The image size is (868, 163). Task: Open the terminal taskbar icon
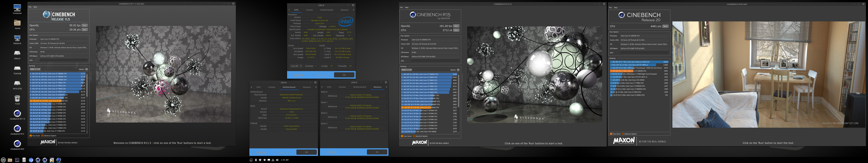[x=17, y=160]
